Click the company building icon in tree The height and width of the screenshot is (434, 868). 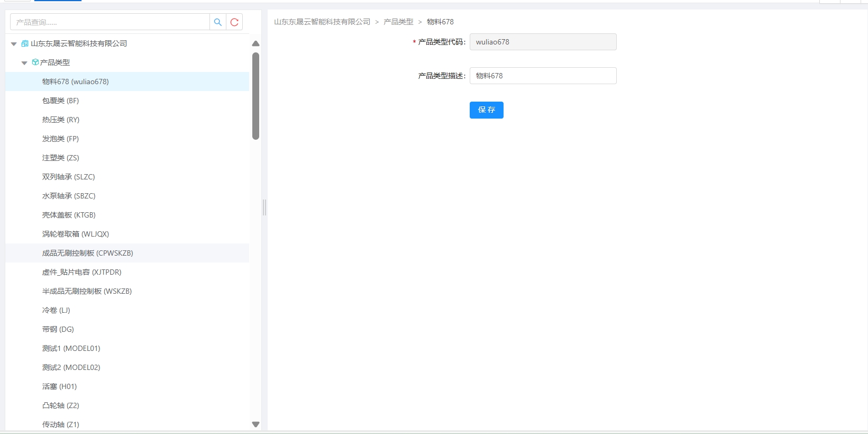click(25, 43)
